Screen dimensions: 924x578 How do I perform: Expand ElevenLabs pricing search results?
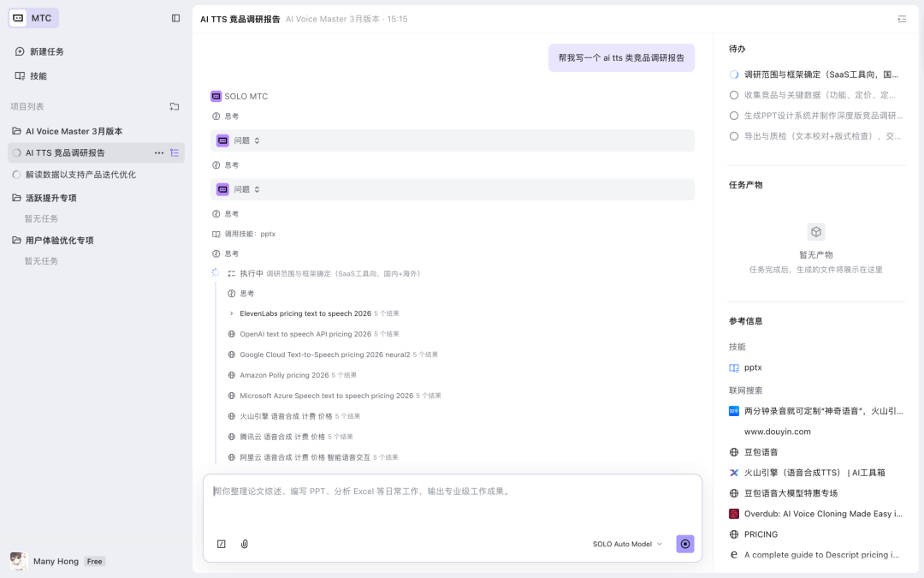pyautogui.click(x=231, y=313)
